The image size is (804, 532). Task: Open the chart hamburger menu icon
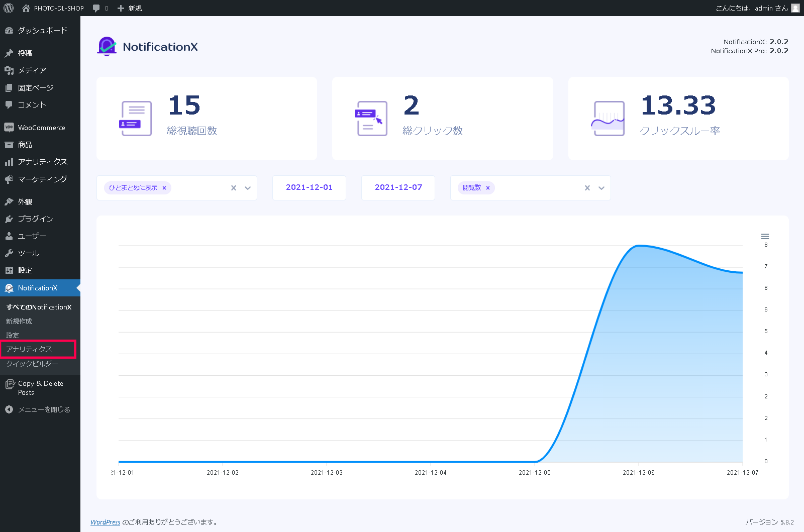[765, 236]
